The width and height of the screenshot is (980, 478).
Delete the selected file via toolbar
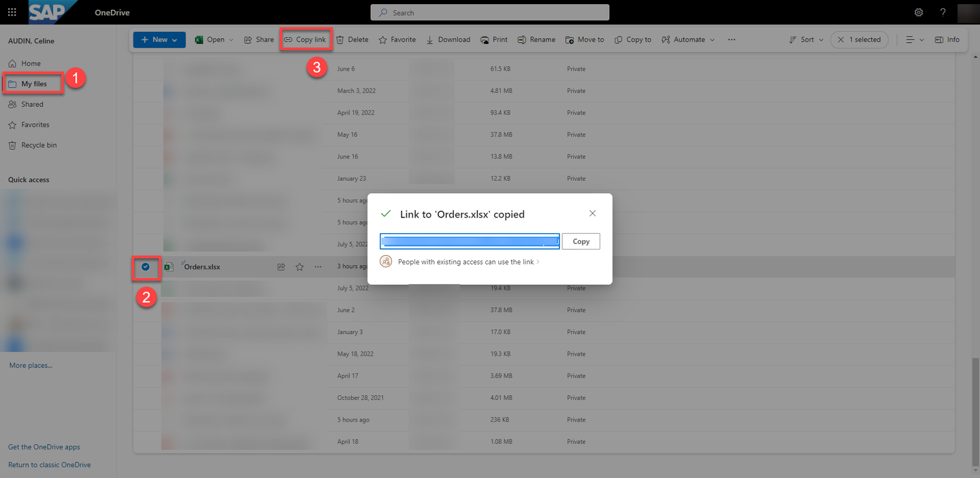[x=352, y=39]
